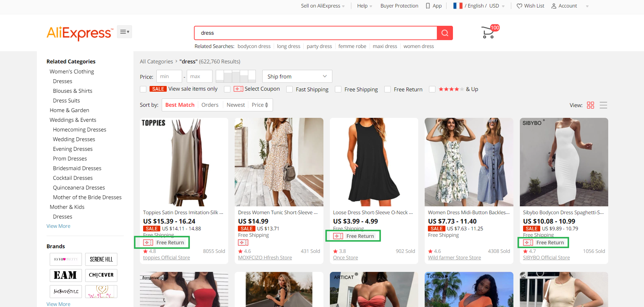Image resolution: width=644 pixels, height=307 pixels.
Task: Click the EAM brand logo
Action: 66,275
